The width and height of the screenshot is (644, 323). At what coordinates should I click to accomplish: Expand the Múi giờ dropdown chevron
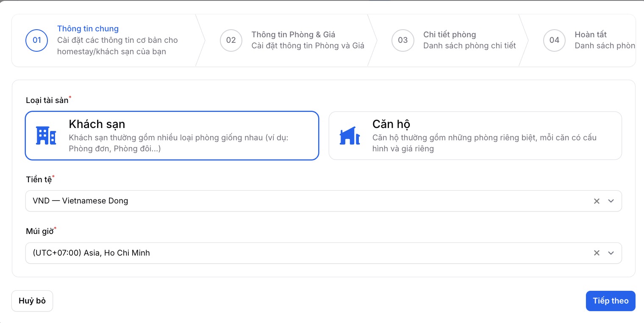611,253
